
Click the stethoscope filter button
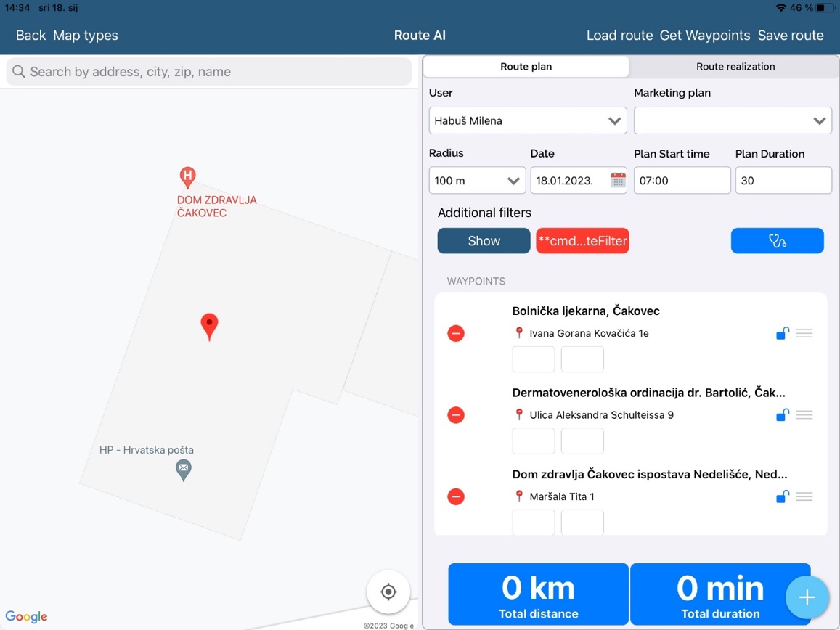click(777, 241)
